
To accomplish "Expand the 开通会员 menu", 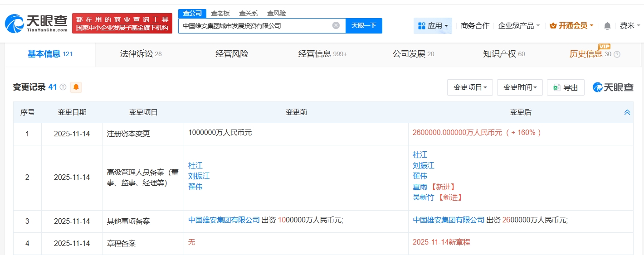I will point(571,26).
